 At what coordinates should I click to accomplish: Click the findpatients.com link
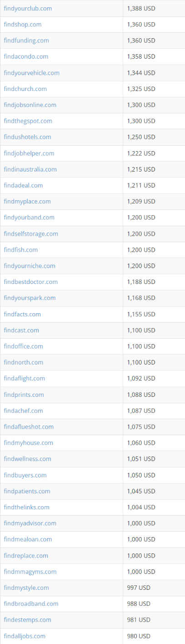tap(27, 491)
